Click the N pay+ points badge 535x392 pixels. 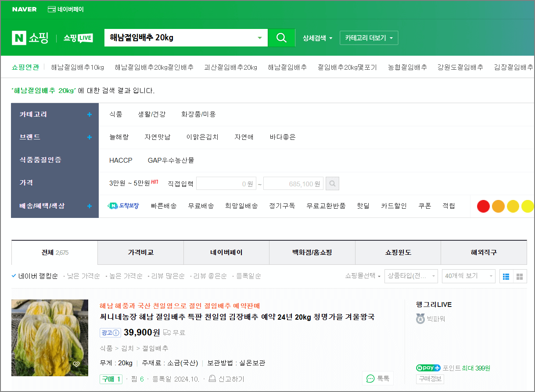pyautogui.click(x=428, y=367)
